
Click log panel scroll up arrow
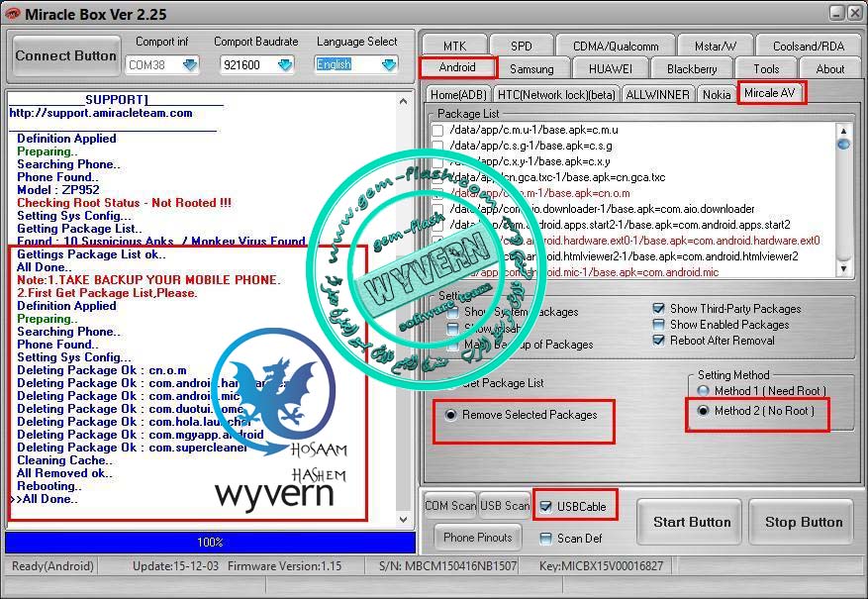coord(403,101)
